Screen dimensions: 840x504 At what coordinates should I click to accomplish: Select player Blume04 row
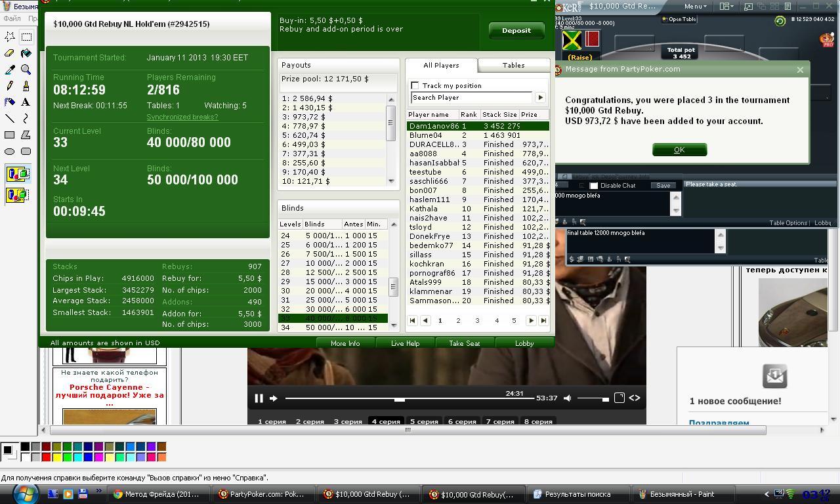pyautogui.click(x=478, y=135)
